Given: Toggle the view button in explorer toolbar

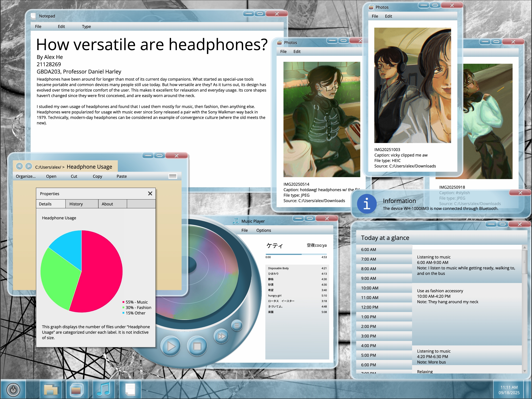Looking at the screenshot, I should [173, 176].
